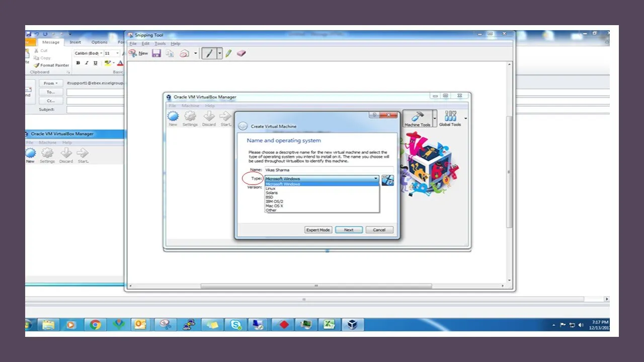This screenshot has width=644, height=362.
Task: Click New snip button in Snipping Tool
Action: pyautogui.click(x=138, y=53)
